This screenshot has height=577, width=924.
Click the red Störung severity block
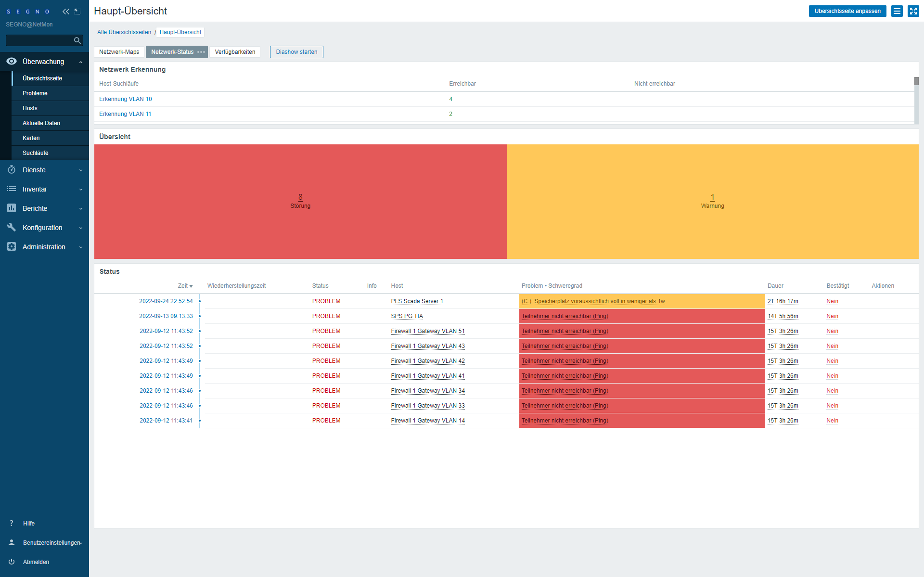tap(300, 202)
